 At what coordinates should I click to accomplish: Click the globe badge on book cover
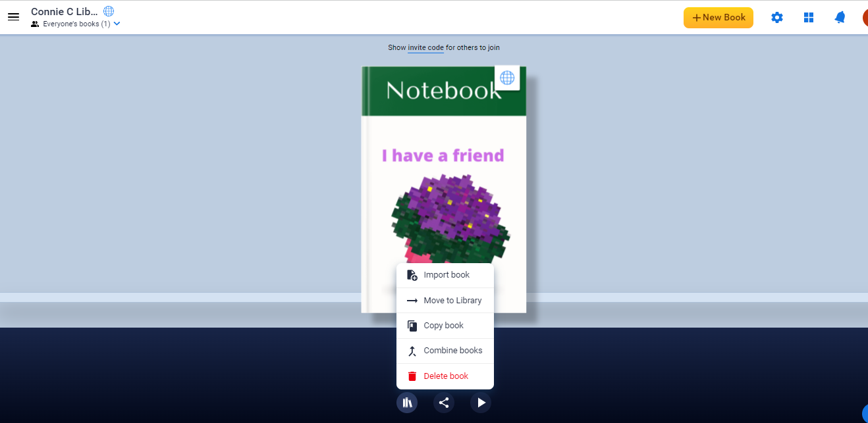point(507,78)
